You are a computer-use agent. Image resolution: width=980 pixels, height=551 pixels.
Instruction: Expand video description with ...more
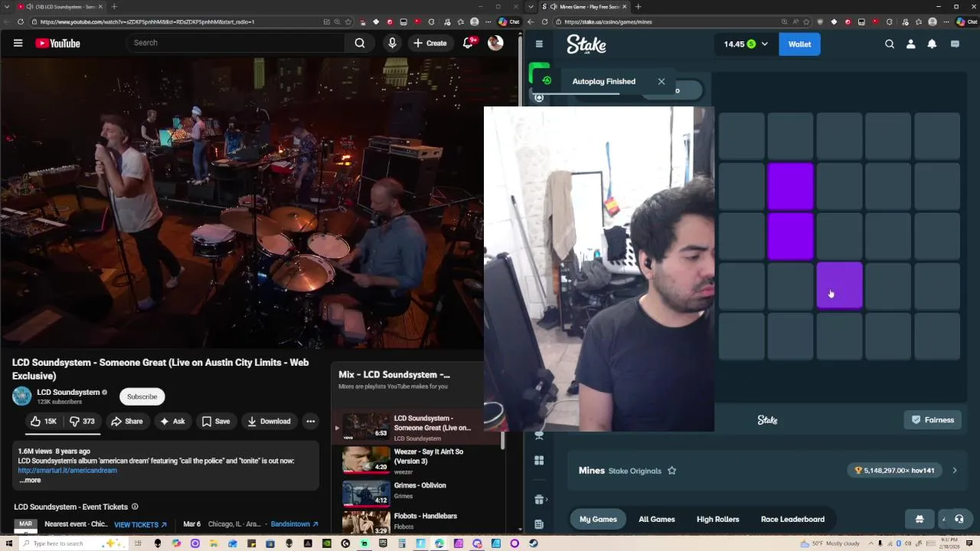[x=30, y=480]
